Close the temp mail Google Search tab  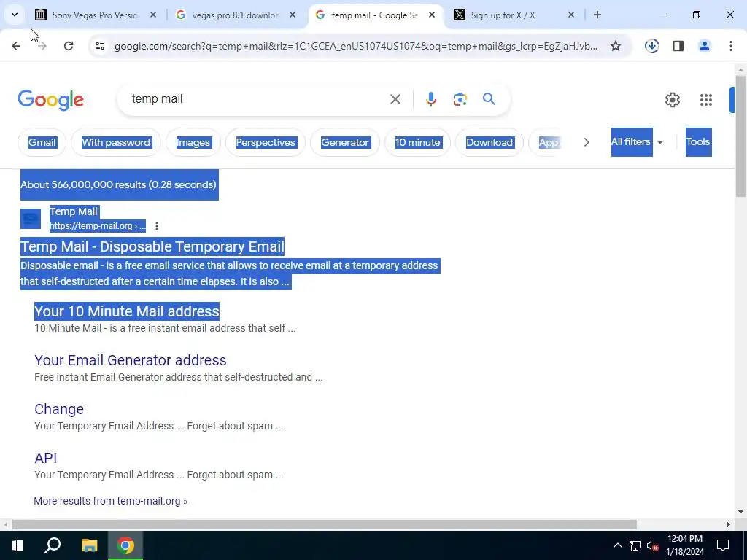point(432,15)
